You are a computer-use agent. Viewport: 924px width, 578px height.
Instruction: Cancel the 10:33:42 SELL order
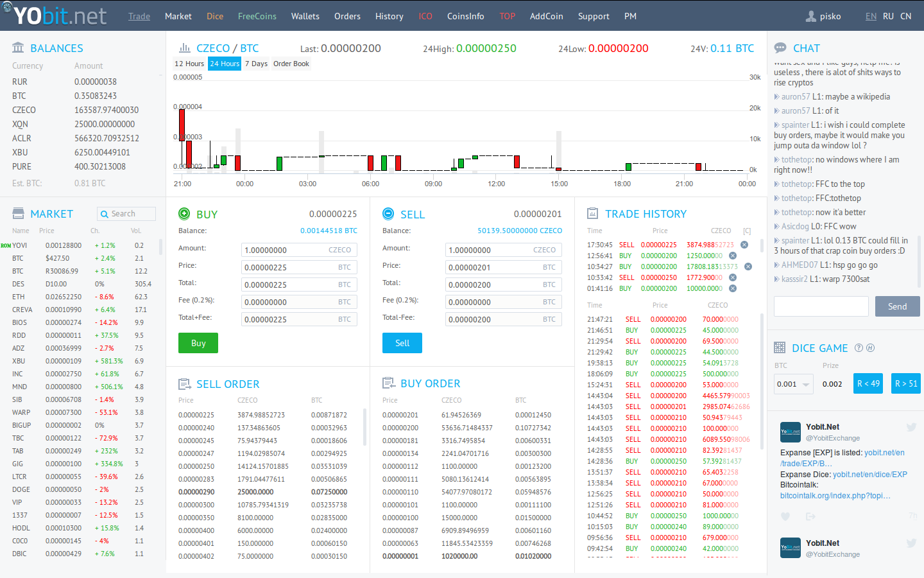tap(733, 277)
